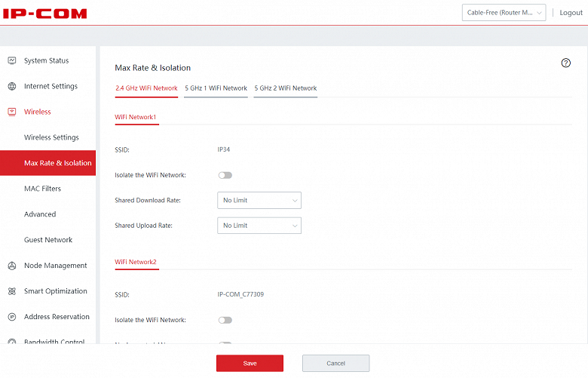Click the Node Management icon

pos(12,266)
